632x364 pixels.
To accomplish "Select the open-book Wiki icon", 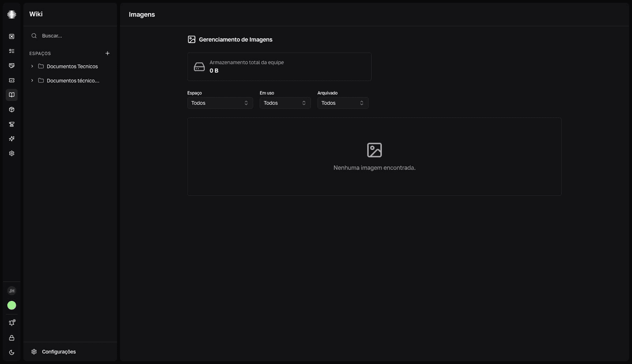I will [x=12, y=95].
